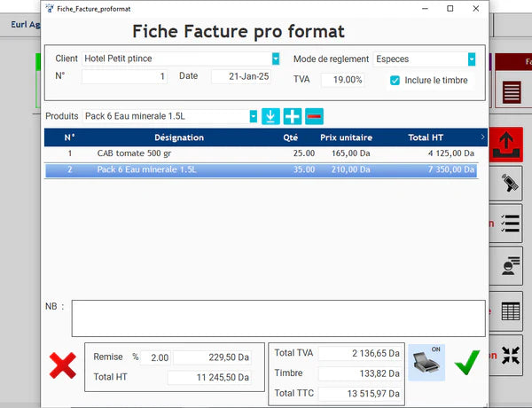Click the person contact card icon in background window

pos(511,266)
